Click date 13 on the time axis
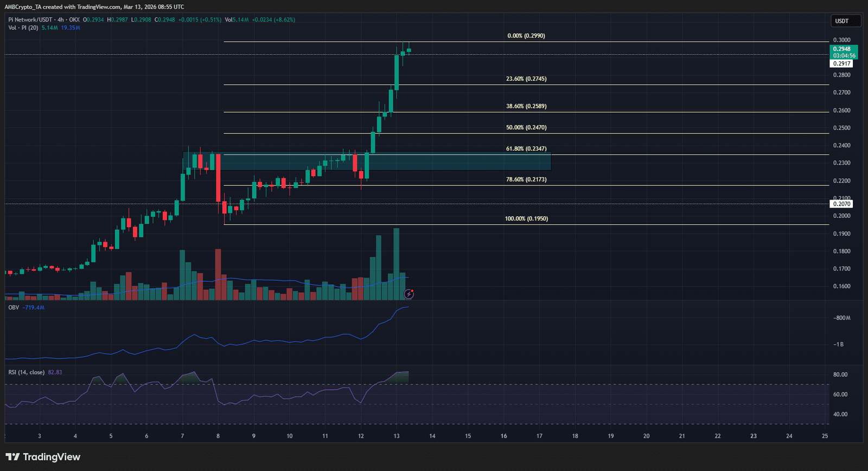868x471 pixels. (397, 436)
